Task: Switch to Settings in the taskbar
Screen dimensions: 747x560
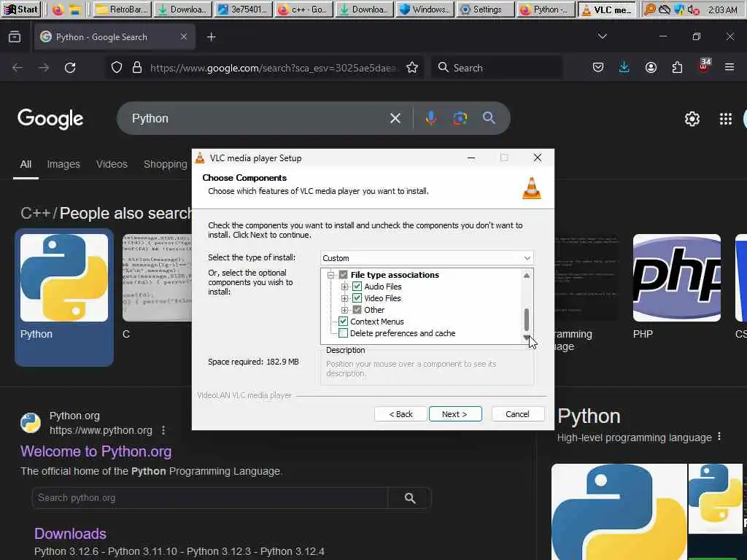Action: point(486,9)
